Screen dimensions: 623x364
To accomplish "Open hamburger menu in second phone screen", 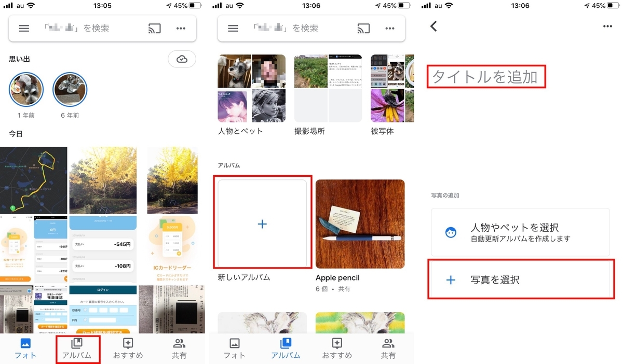I will 233,29.
